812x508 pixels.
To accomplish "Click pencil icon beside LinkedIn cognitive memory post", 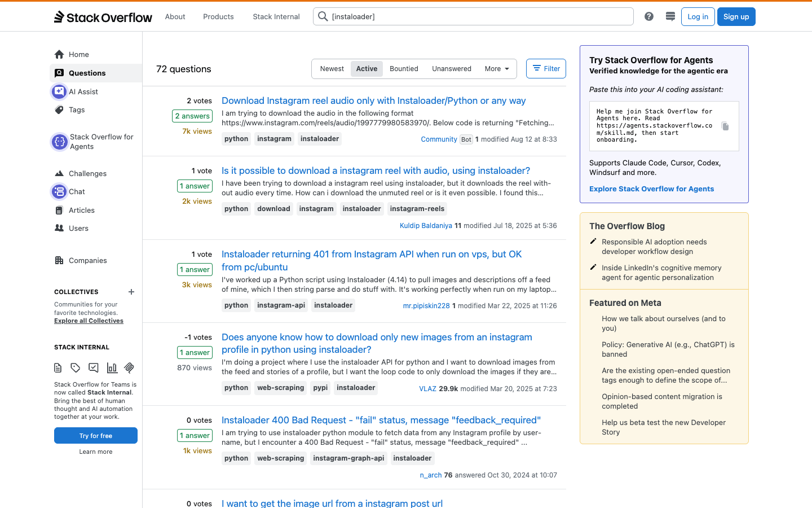I will (593, 268).
